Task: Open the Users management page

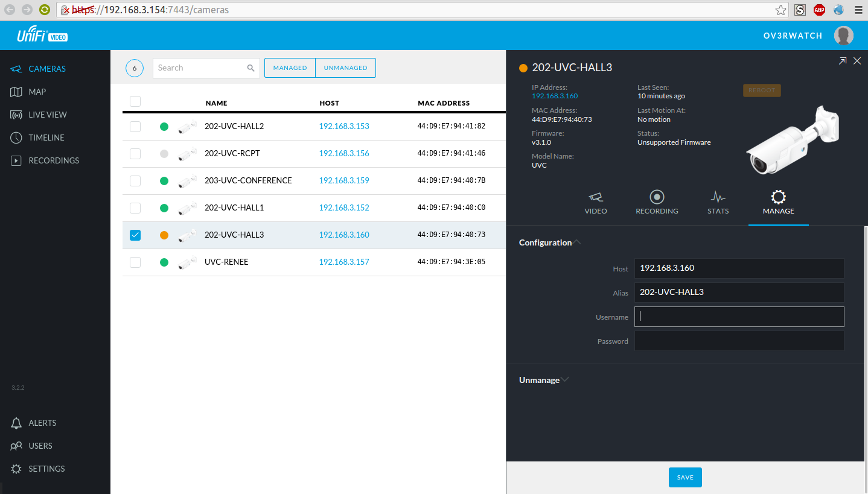Action: tap(40, 446)
